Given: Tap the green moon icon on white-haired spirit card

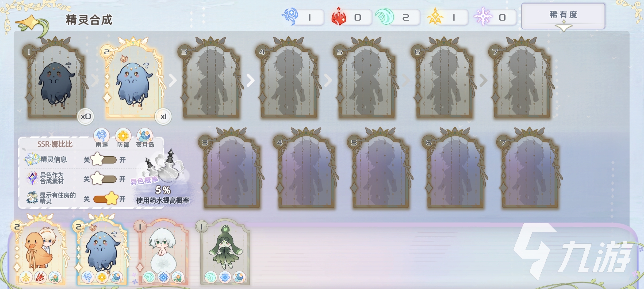Looking at the screenshot, I should pos(149,277).
